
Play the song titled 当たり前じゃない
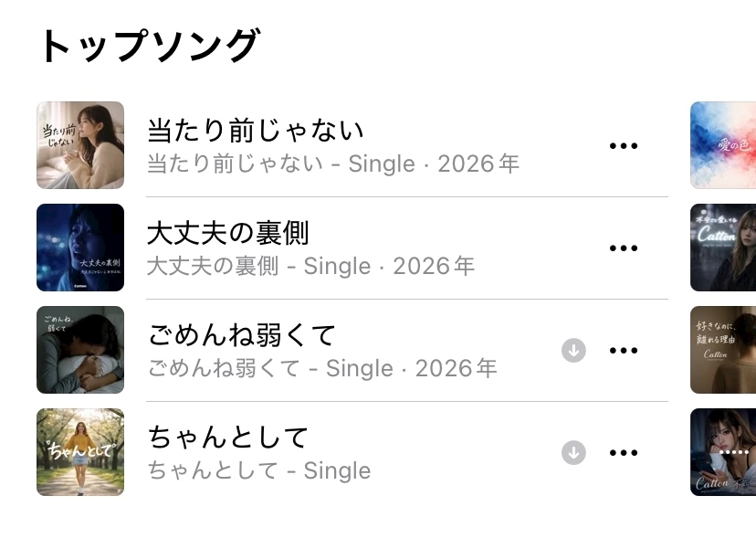[256, 131]
